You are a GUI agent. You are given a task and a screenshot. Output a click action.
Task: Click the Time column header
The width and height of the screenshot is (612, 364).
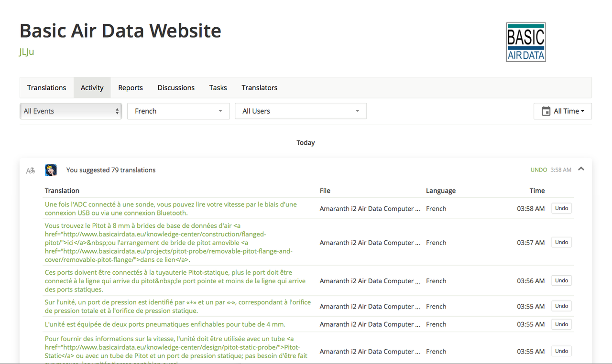tap(537, 191)
